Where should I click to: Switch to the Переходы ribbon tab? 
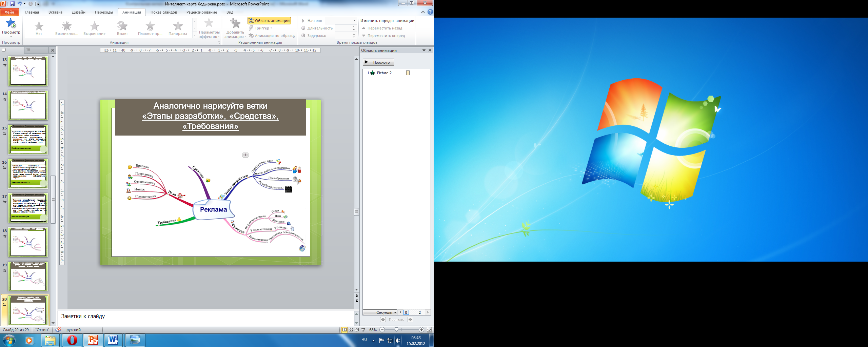click(x=104, y=12)
